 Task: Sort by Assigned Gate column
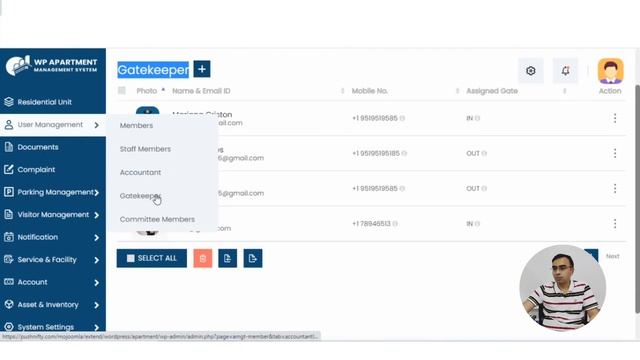564,91
